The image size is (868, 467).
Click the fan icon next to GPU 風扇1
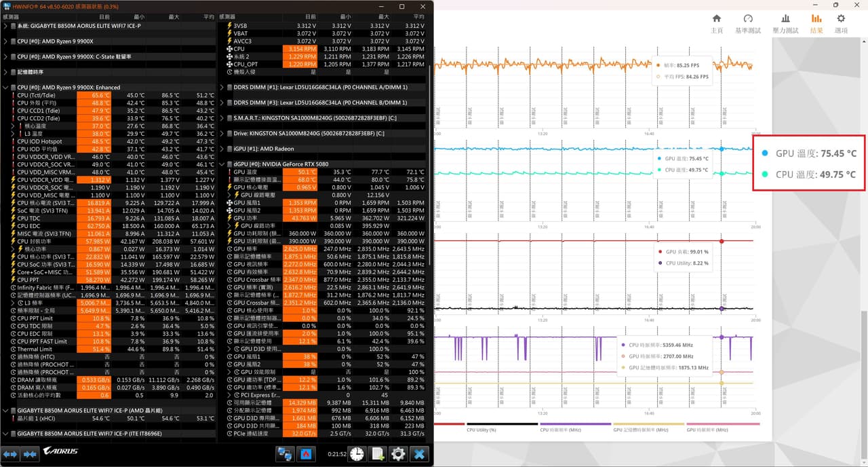coord(229,202)
